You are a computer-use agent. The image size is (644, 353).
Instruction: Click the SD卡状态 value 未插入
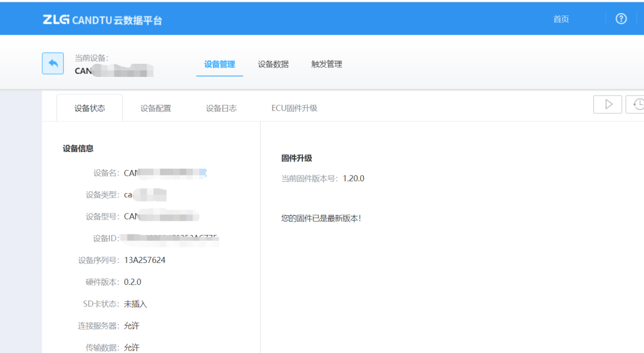tap(137, 304)
